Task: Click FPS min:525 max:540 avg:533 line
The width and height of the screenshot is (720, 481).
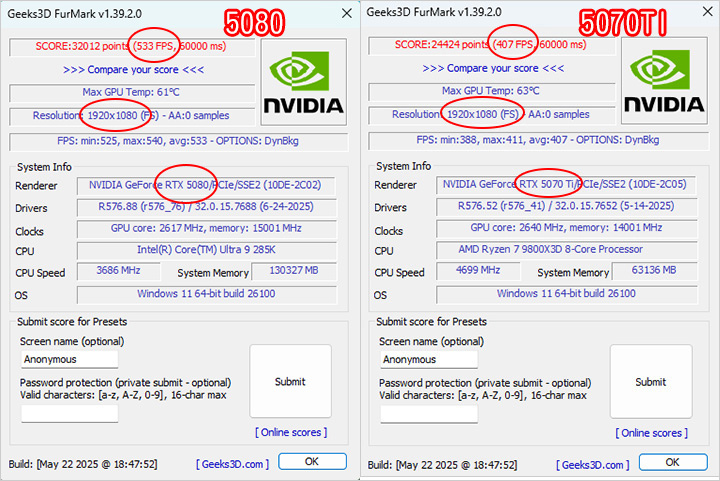Action: pos(178,141)
